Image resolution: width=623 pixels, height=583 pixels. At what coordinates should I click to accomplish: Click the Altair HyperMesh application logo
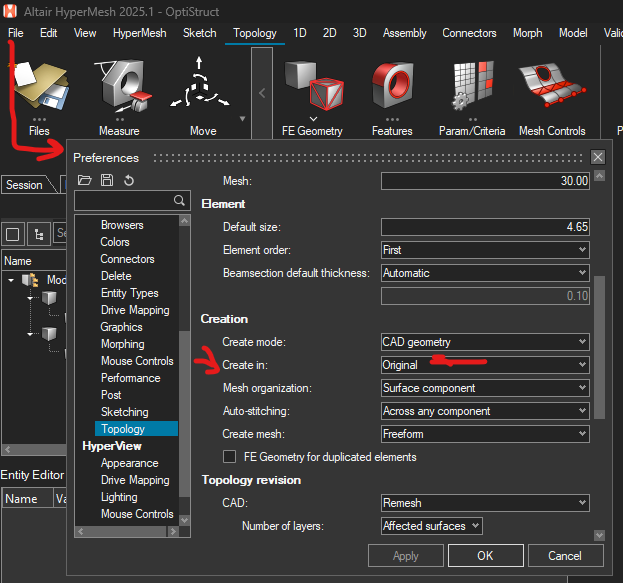[10, 11]
